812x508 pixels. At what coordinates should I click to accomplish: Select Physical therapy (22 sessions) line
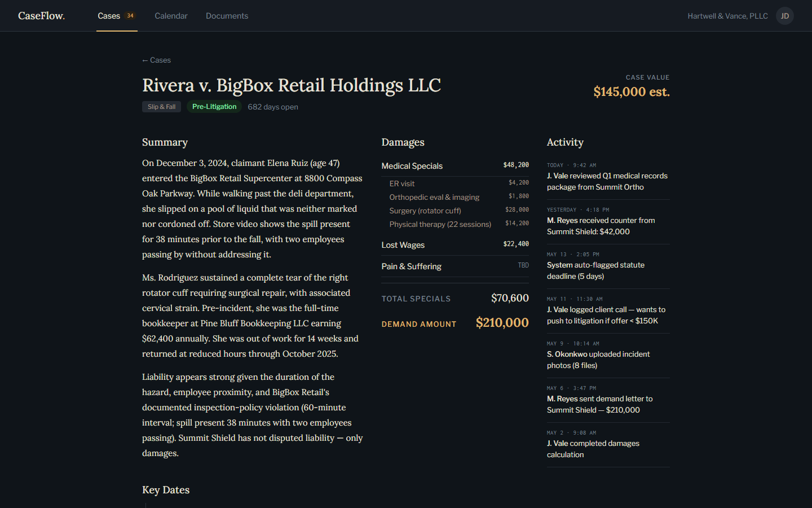(x=455, y=224)
